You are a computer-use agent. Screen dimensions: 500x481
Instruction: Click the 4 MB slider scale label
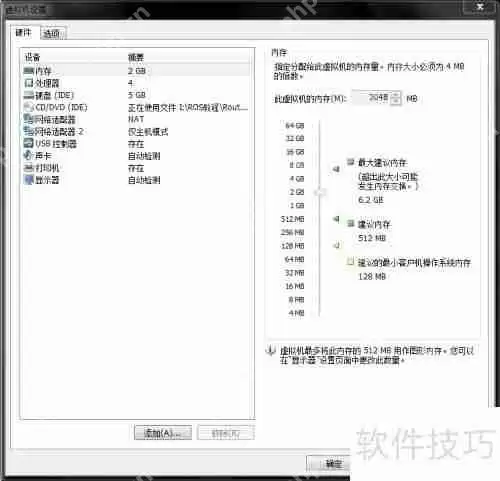click(296, 313)
